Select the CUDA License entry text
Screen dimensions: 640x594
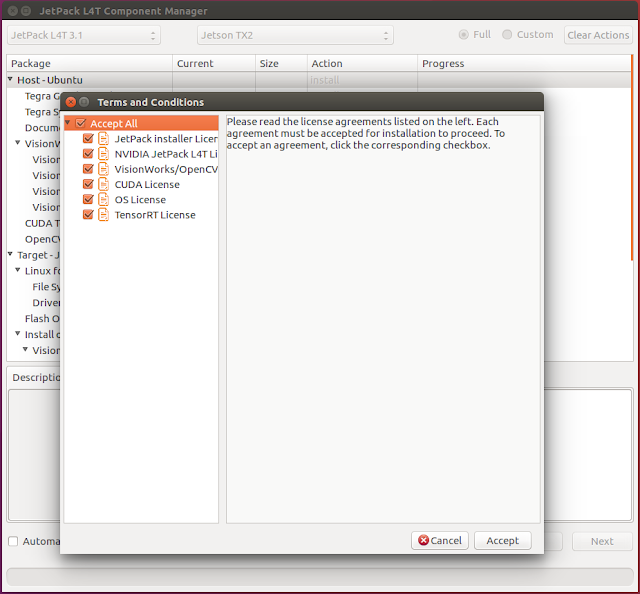point(147,185)
